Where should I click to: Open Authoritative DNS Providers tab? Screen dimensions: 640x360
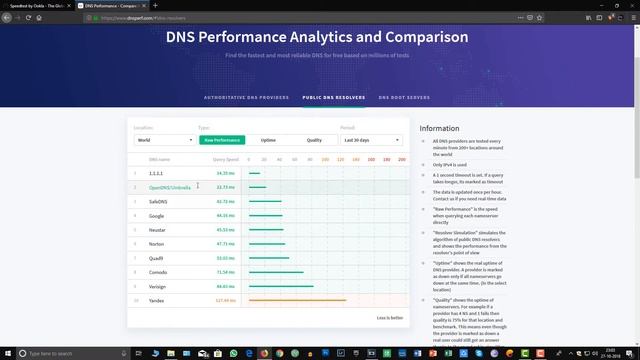pyautogui.click(x=246, y=98)
